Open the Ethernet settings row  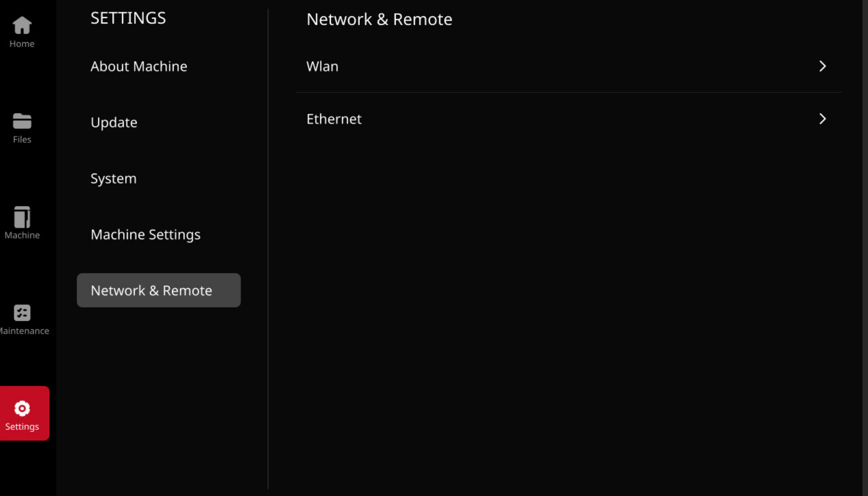click(x=568, y=119)
